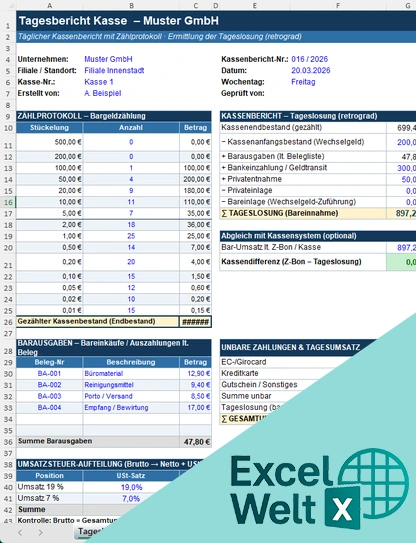Click the Filiale Innenstadt cell
Viewport: 416px width, 543px height.
(114, 71)
